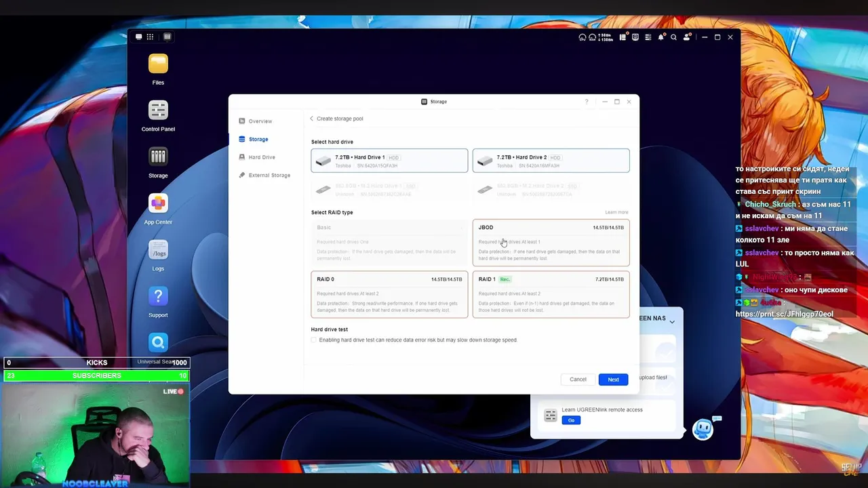
Task: Choose the disabled Basic RAID type card
Action: click(x=389, y=243)
